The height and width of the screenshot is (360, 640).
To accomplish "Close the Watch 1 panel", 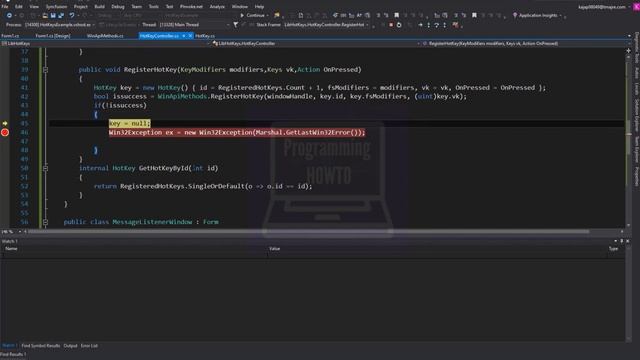I will click(x=628, y=241).
